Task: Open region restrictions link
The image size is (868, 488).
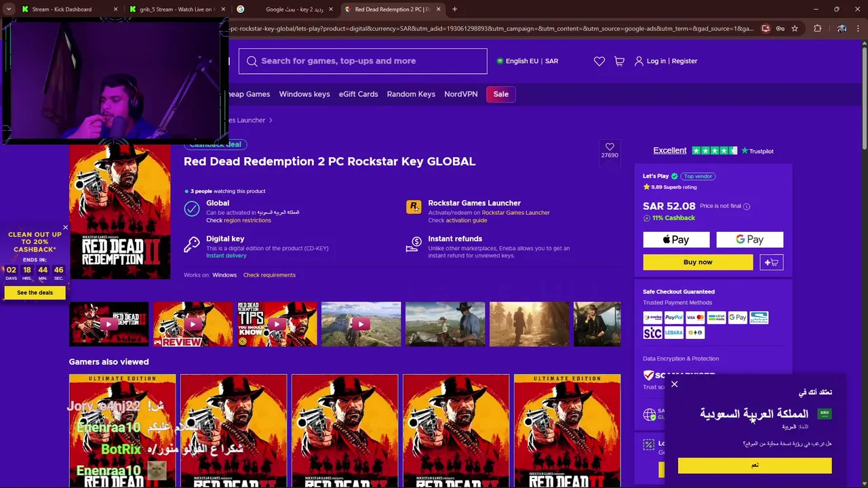Action: click(x=248, y=220)
